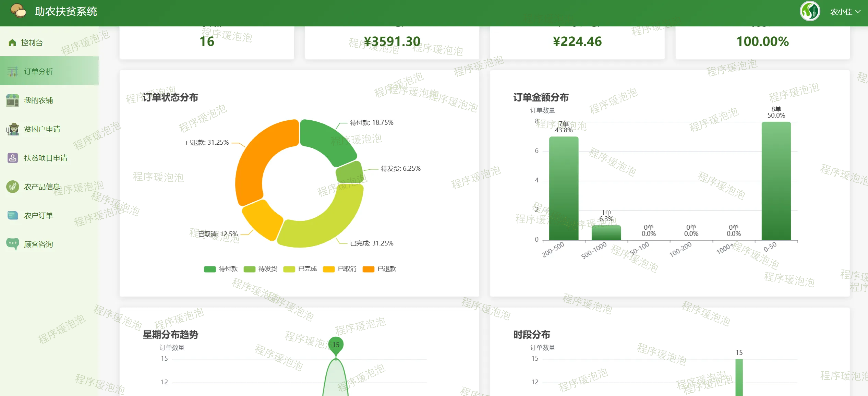Click the home icon beside 控制台
Viewport: 868px width, 396px height.
click(x=12, y=43)
